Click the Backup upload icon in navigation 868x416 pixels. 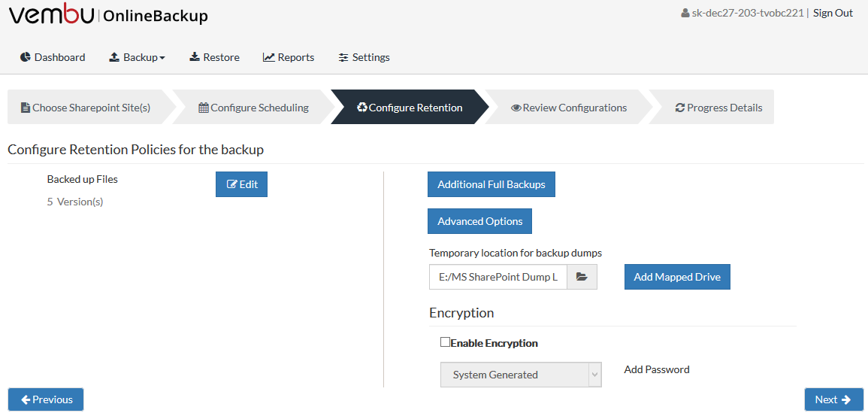click(114, 57)
